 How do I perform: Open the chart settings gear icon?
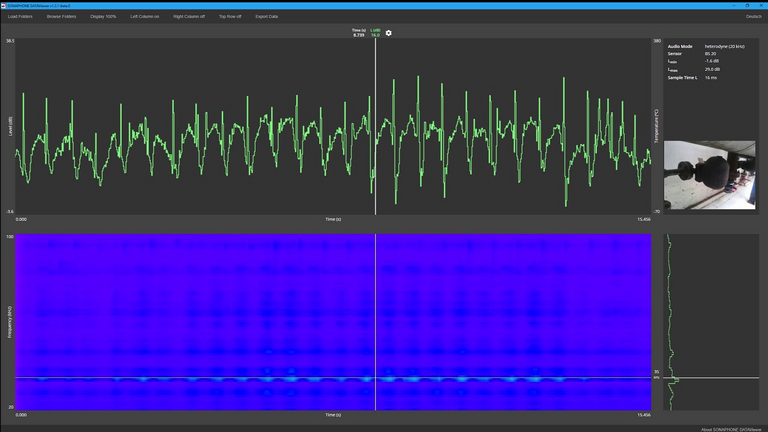(389, 33)
